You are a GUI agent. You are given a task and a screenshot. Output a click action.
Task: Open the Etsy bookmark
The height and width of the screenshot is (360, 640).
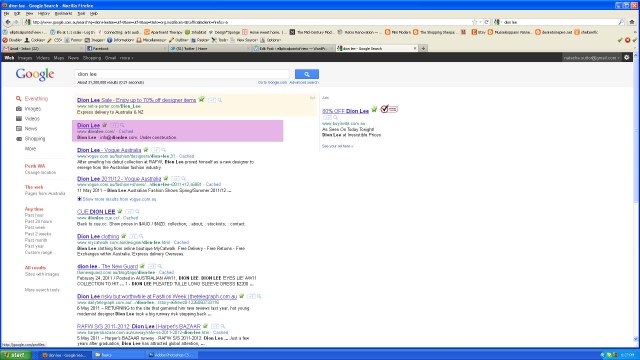[x=478, y=32]
